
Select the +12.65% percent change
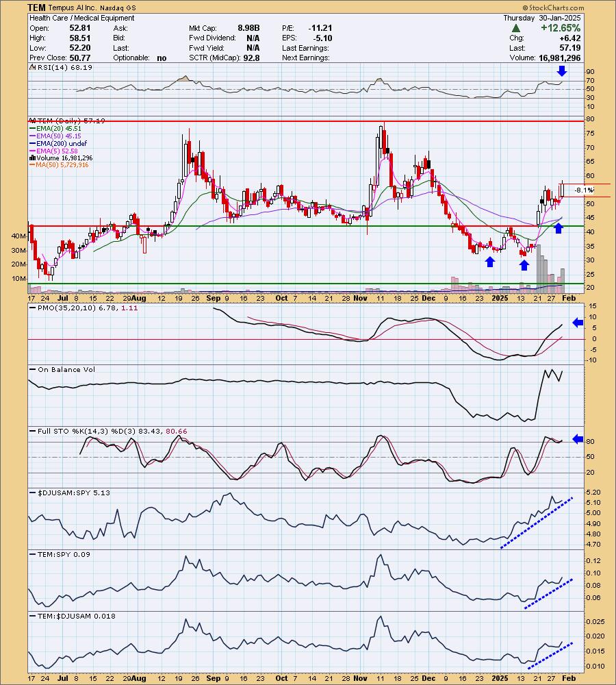point(561,28)
